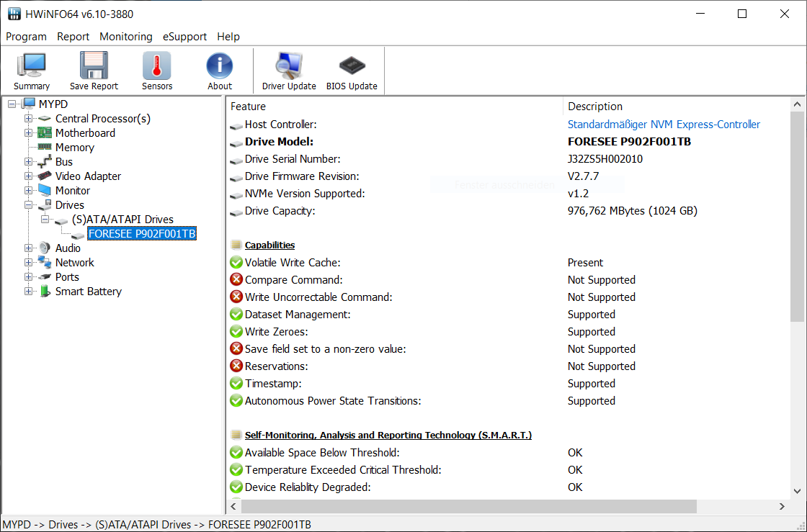Click the green check icon beside Timestamp

tap(236, 384)
